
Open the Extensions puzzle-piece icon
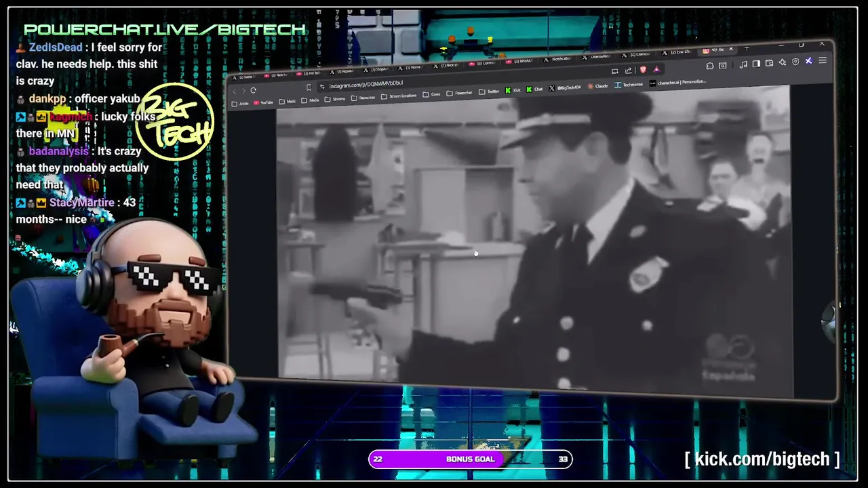pos(710,66)
